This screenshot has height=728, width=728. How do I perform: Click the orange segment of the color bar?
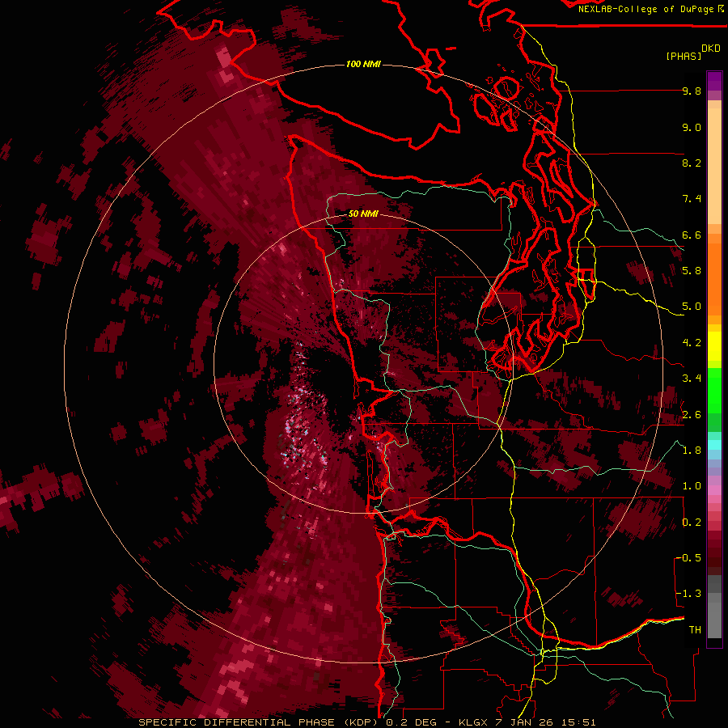pyautogui.click(x=714, y=278)
